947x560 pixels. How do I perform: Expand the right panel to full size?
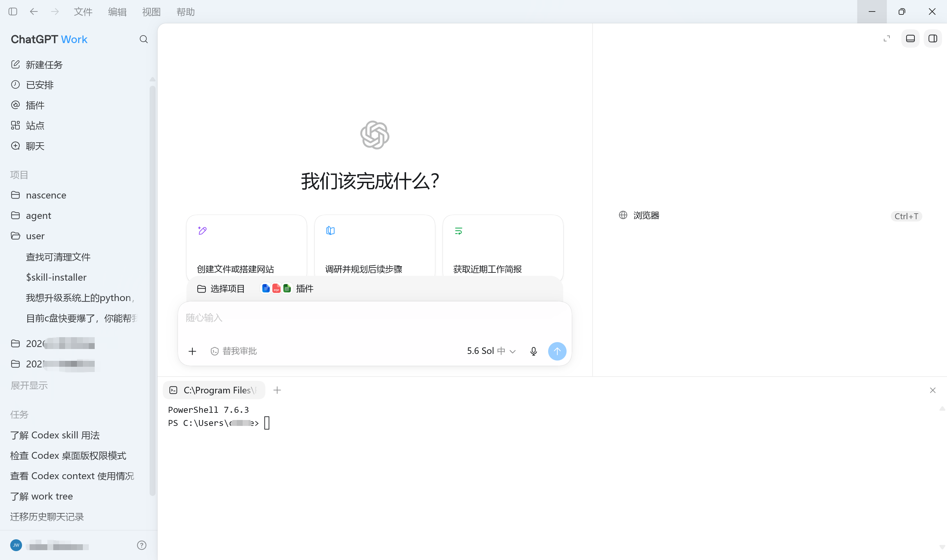click(886, 38)
